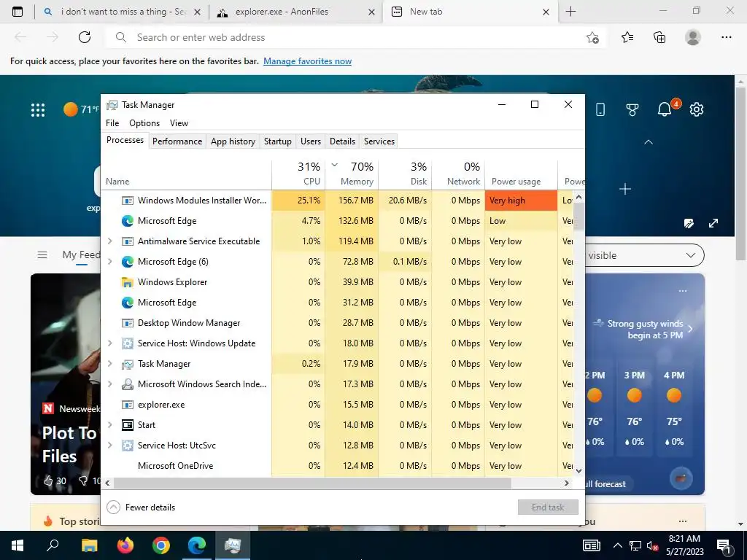Expand Microsoft Windows Search Indexer row
This screenshot has width=747, height=560.
pos(110,384)
